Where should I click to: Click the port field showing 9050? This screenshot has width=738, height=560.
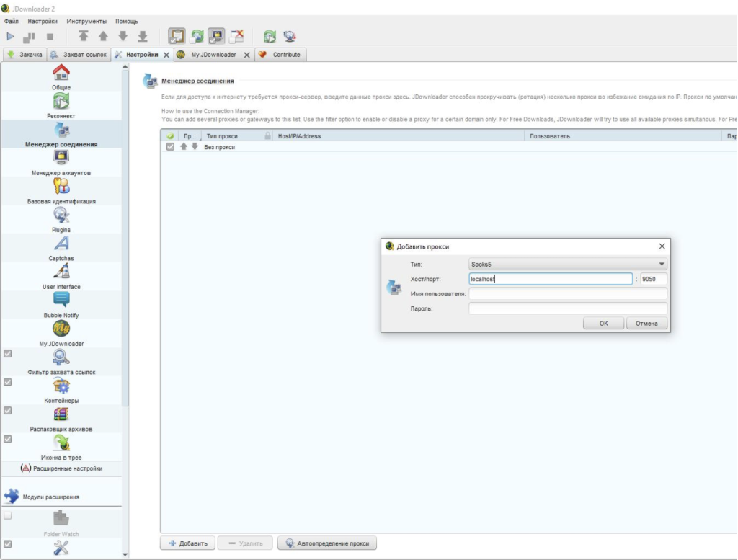[653, 279]
